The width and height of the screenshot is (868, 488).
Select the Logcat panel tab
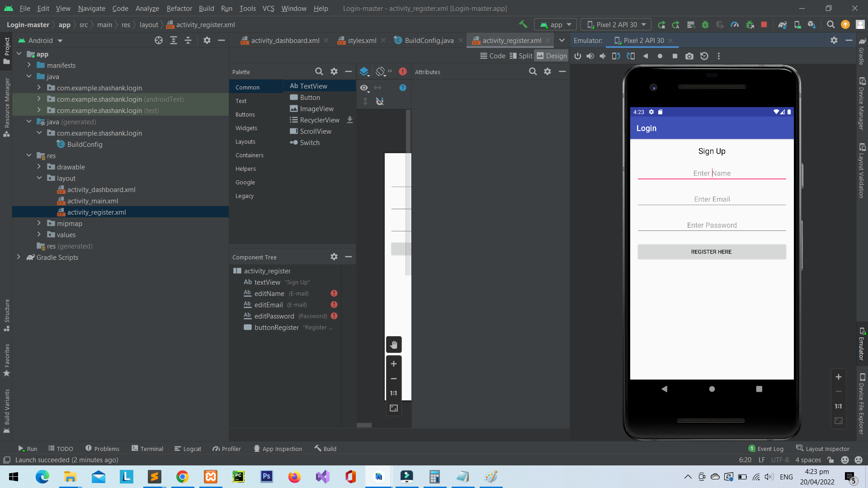click(193, 449)
